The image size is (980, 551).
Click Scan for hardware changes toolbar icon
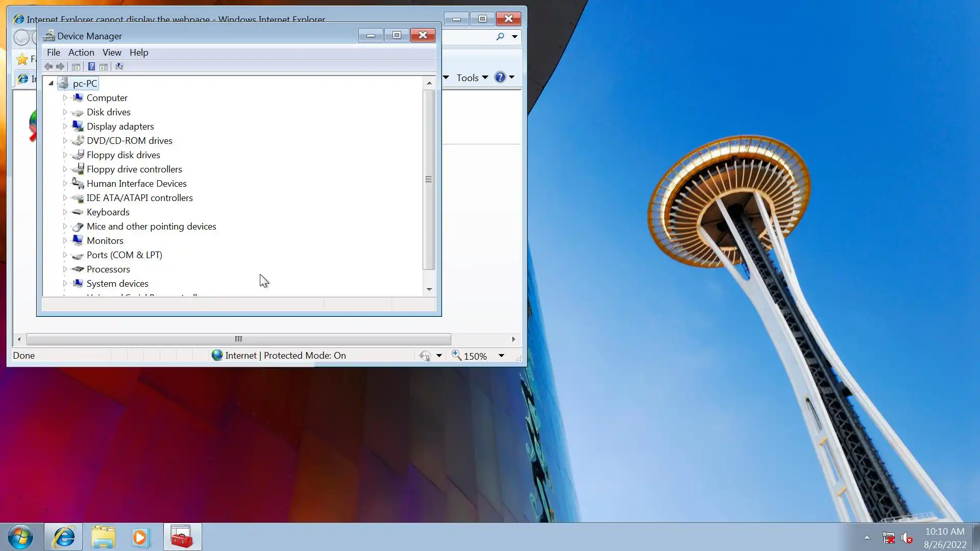pyautogui.click(x=119, y=66)
